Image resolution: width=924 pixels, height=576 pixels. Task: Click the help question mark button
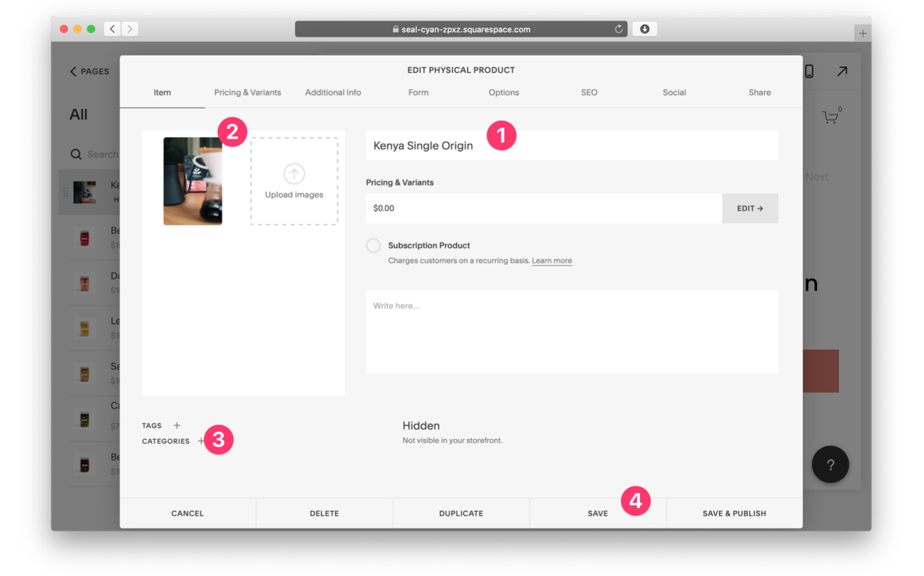click(x=830, y=465)
